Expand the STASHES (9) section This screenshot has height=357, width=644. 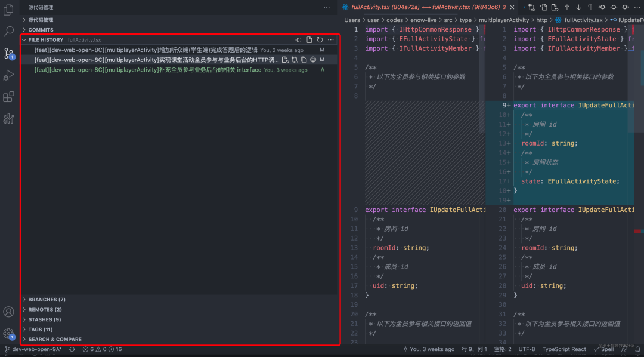tap(179, 319)
